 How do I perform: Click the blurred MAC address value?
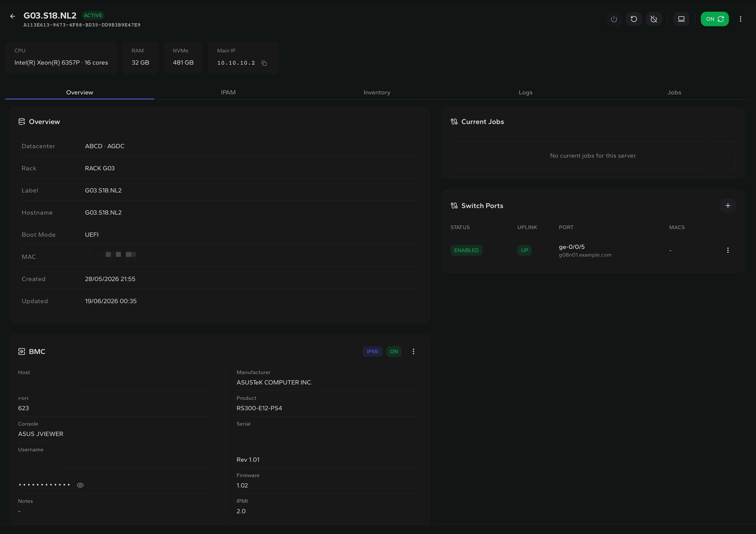(111, 257)
